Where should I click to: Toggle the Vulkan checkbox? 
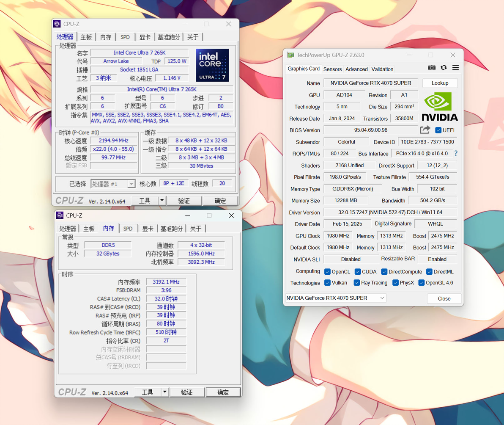coord(327,282)
